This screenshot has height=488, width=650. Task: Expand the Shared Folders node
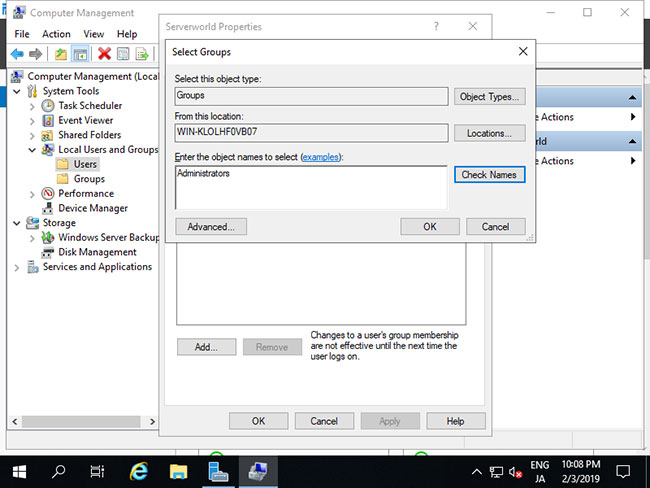coord(32,136)
